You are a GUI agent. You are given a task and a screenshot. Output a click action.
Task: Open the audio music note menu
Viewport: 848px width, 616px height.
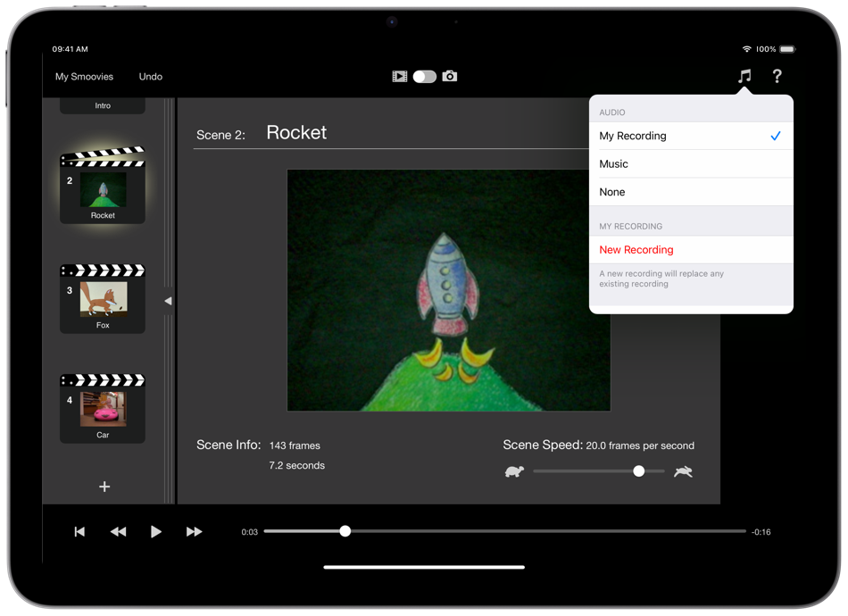pyautogui.click(x=744, y=76)
